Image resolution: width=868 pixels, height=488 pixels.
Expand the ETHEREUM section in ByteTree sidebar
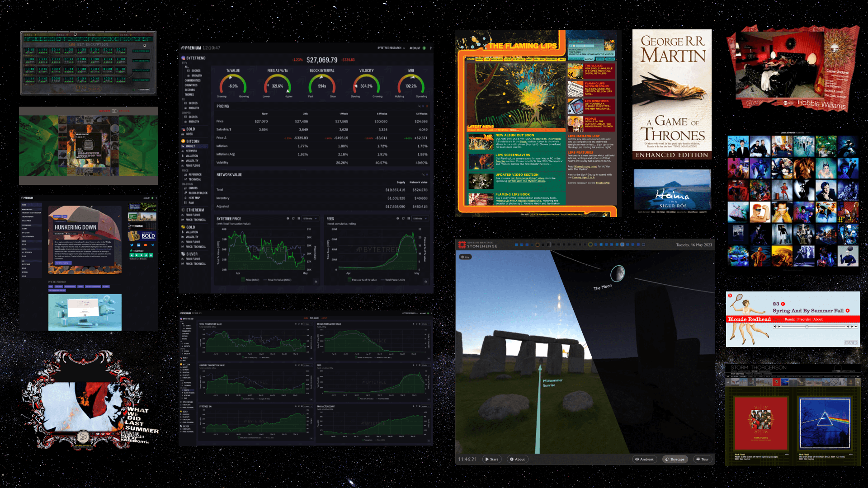tap(193, 210)
